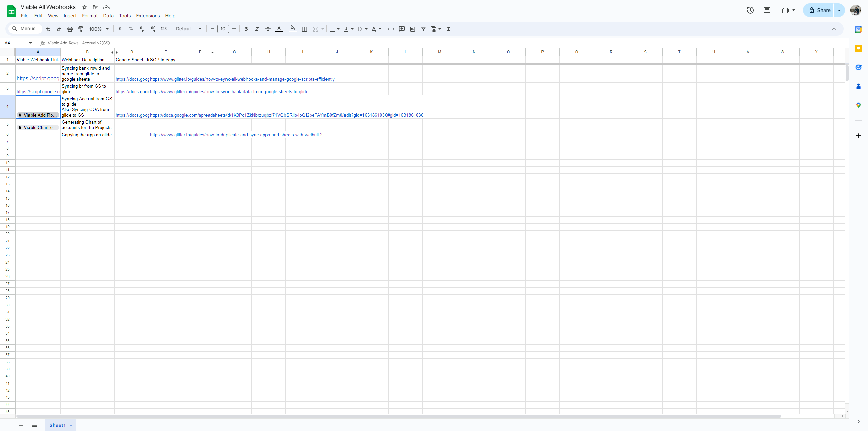The width and height of the screenshot is (868, 431).
Task: Print the spreadsheet
Action: click(70, 29)
